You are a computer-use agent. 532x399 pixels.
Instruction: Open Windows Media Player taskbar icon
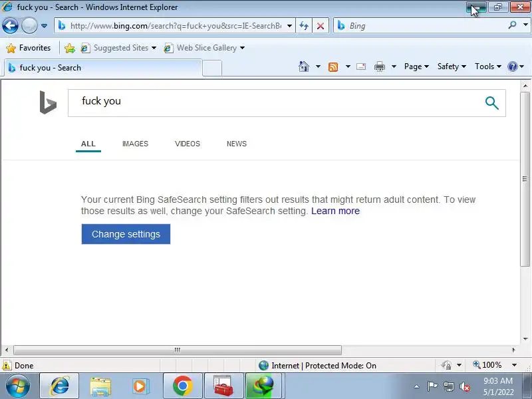tap(140, 386)
